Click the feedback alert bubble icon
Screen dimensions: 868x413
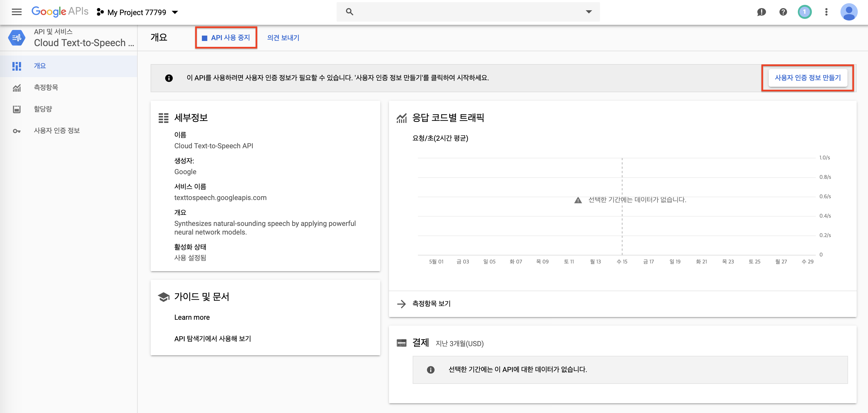click(761, 12)
